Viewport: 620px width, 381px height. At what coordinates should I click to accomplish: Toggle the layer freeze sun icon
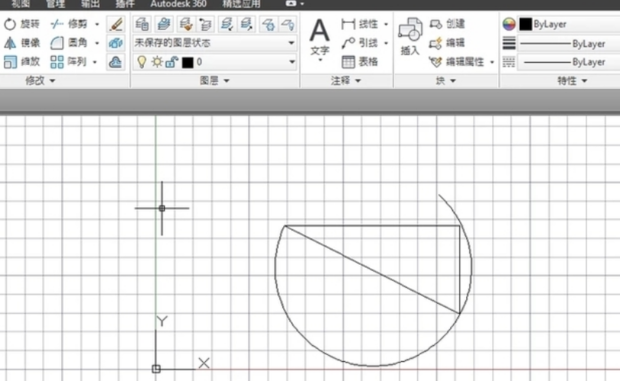coord(157,62)
